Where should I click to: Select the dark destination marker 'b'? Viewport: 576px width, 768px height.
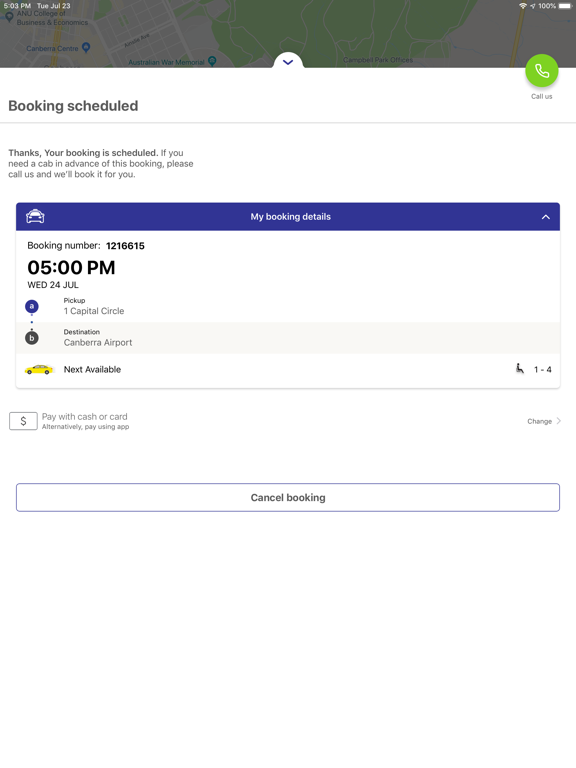tap(32, 338)
